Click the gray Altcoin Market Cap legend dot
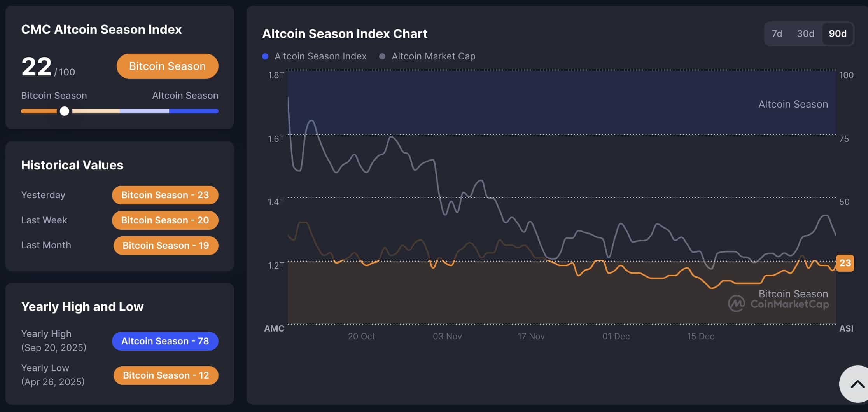Viewport: 868px width, 412px height. pyautogui.click(x=382, y=56)
